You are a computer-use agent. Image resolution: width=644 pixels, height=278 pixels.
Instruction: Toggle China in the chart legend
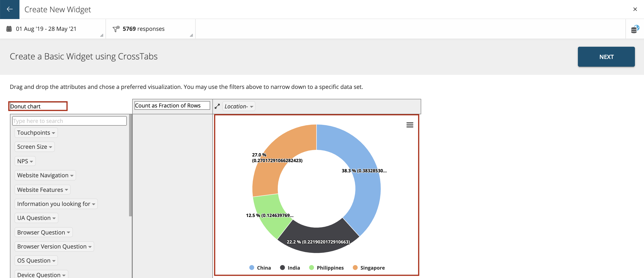pos(260,268)
